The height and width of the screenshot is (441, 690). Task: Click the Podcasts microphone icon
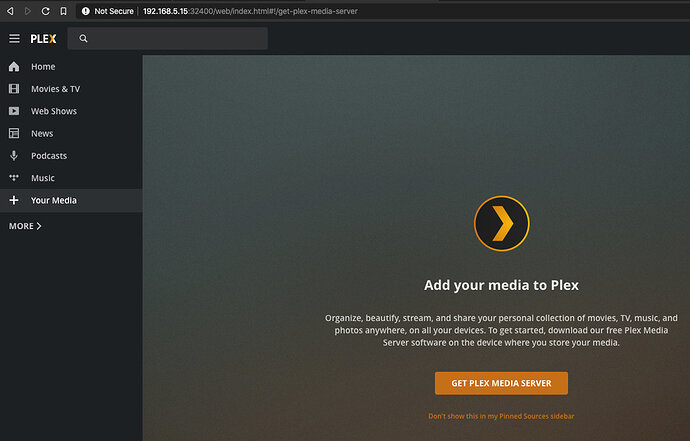(14, 155)
